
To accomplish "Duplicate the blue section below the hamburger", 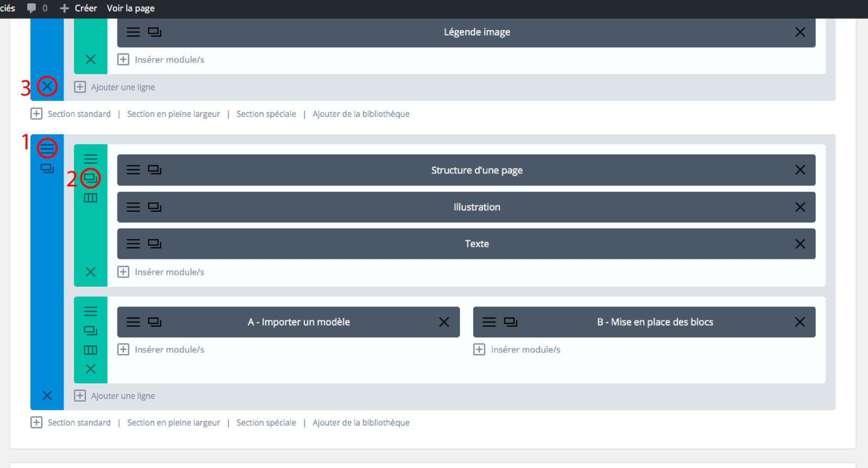I will coord(47,169).
